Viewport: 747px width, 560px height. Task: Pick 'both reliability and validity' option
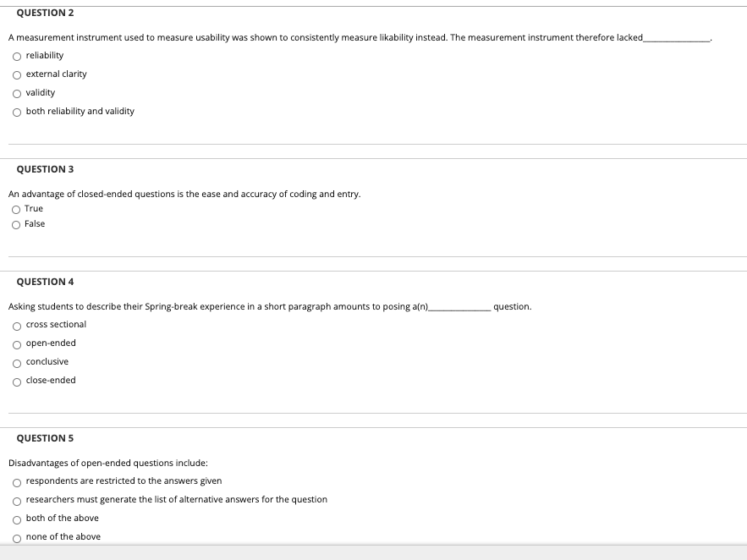point(17,113)
